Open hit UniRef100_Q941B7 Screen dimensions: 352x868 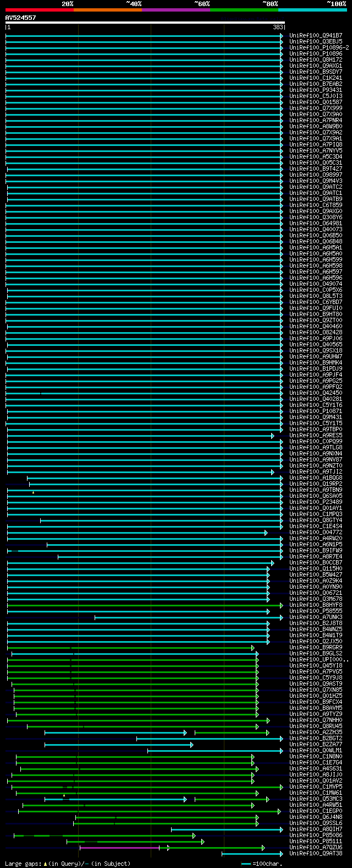click(x=316, y=35)
